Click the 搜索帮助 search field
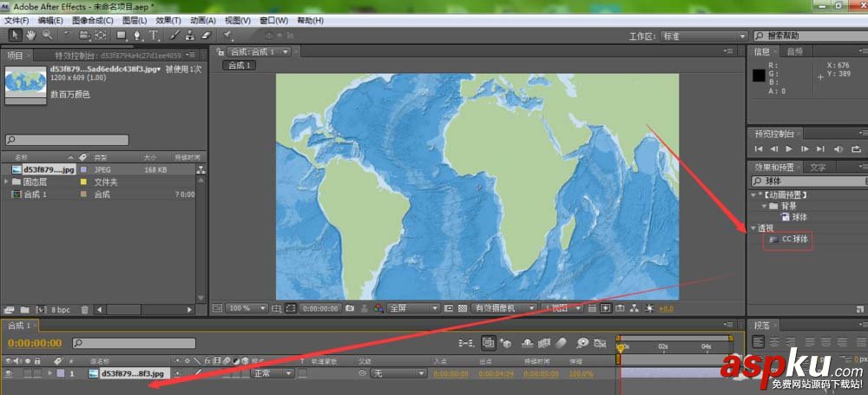Image resolution: width=868 pixels, height=395 pixels. (x=811, y=36)
